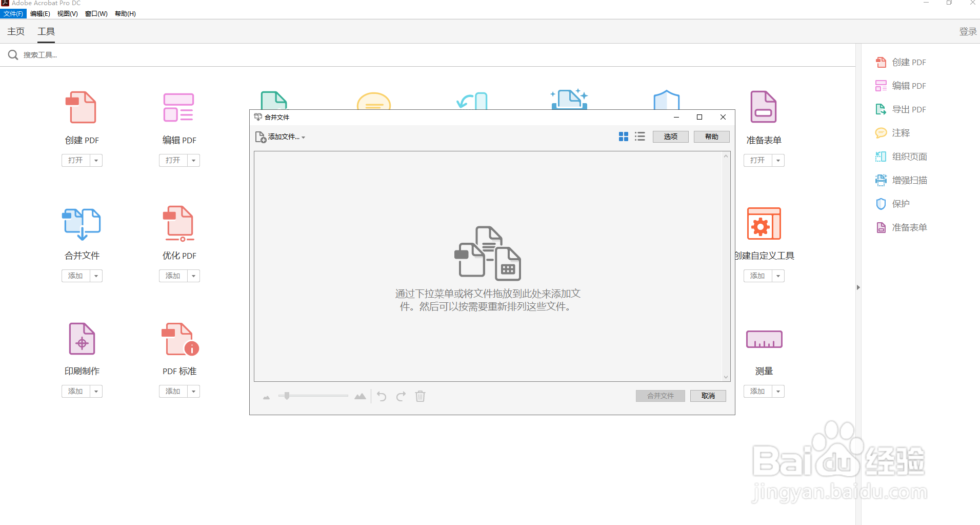The image size is (980, 525).
Task: Select the 优化 PDF tool icon
Action: 178,223
